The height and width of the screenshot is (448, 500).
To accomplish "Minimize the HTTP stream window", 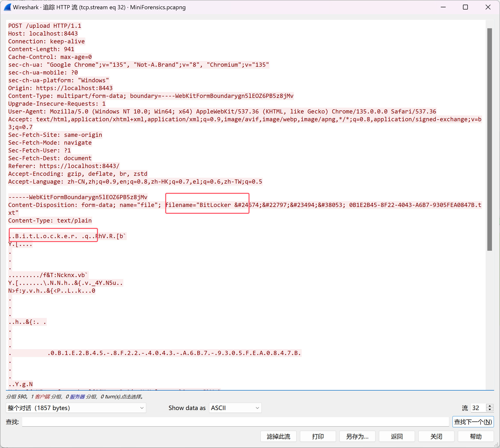I will (x=443, y=7).
